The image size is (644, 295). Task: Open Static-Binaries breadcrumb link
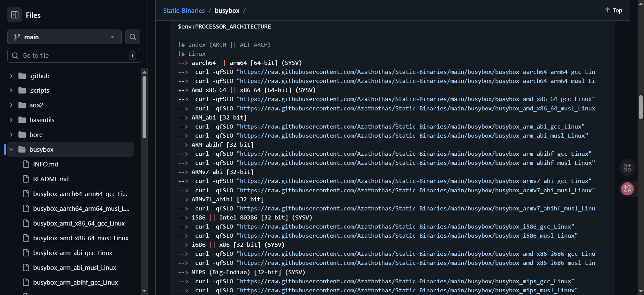click(x=183, y=11)
